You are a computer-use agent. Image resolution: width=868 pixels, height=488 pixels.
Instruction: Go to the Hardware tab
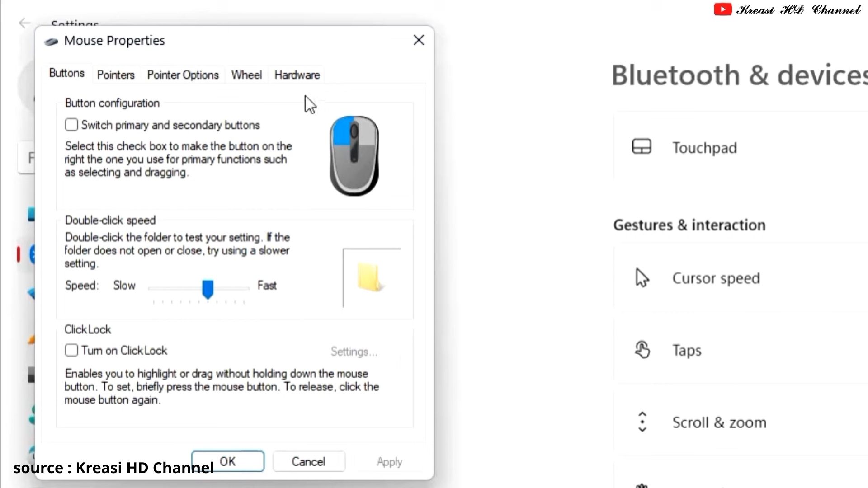(297, 75)
